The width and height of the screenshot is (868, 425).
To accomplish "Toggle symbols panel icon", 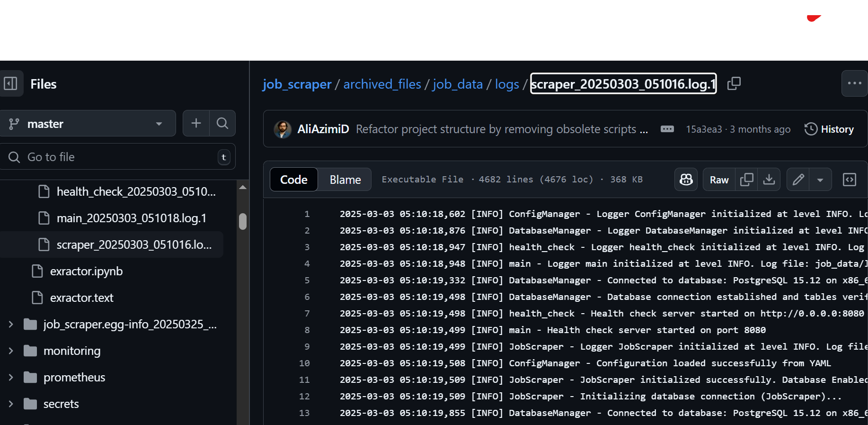I will [850, 180].
